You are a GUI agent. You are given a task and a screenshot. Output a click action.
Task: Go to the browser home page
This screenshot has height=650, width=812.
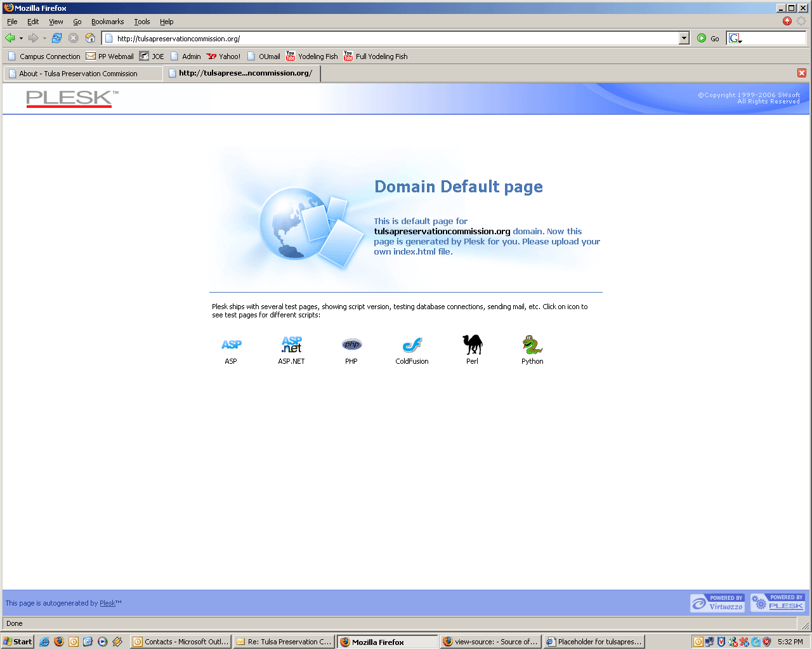coord(90,38)
